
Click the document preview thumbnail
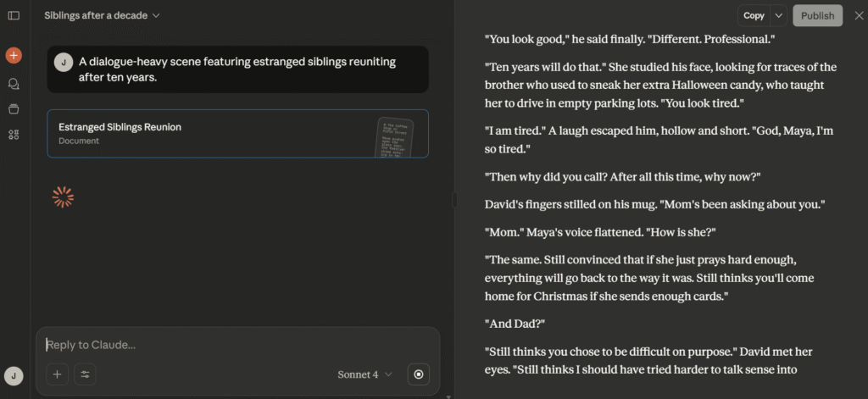[393, 136]
